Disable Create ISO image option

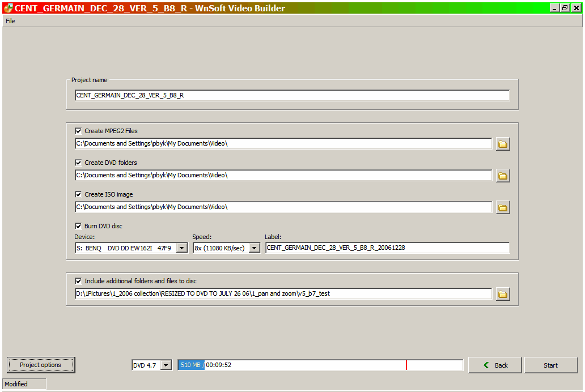coord(78,194)
